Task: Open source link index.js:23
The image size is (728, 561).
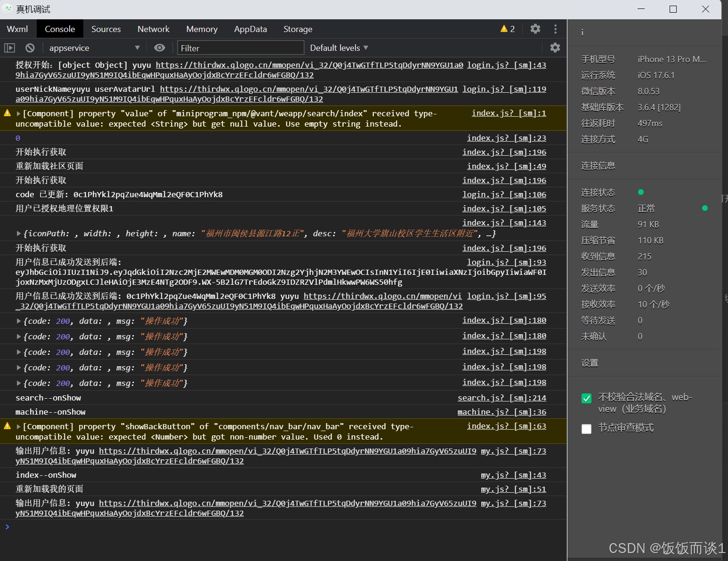Action: point(507,138)
